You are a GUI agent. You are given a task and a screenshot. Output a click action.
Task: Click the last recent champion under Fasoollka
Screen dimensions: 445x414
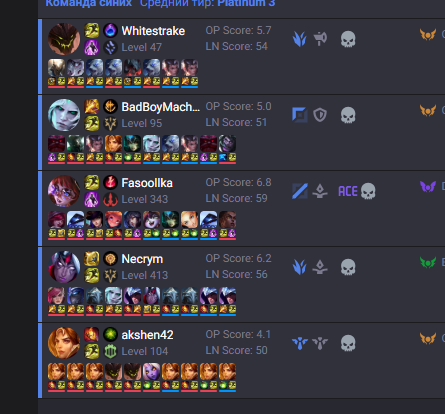coord(227,220)
